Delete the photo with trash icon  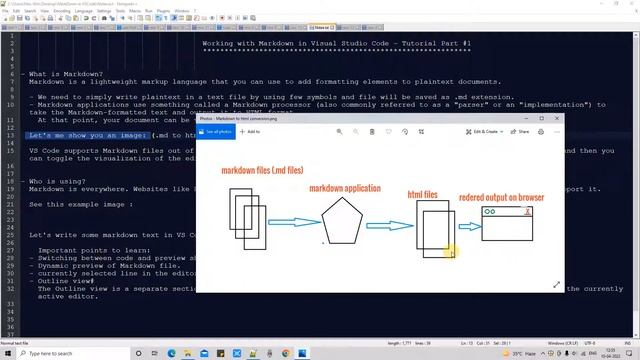[372, 132]
